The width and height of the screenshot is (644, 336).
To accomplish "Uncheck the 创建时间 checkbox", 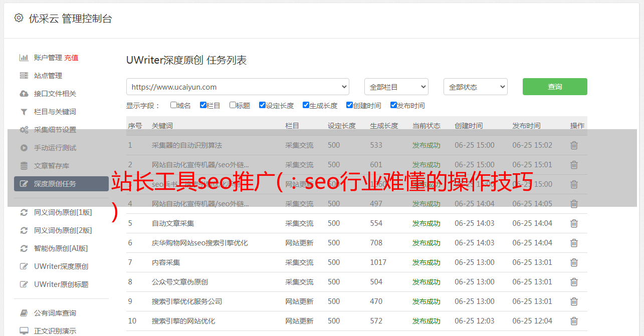I will point(349,105).
